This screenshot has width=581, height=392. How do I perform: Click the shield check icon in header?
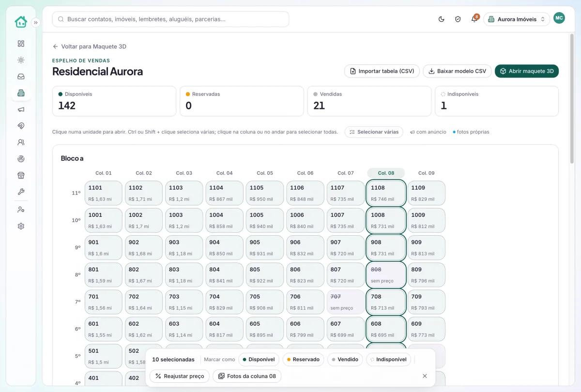(458, 19)
